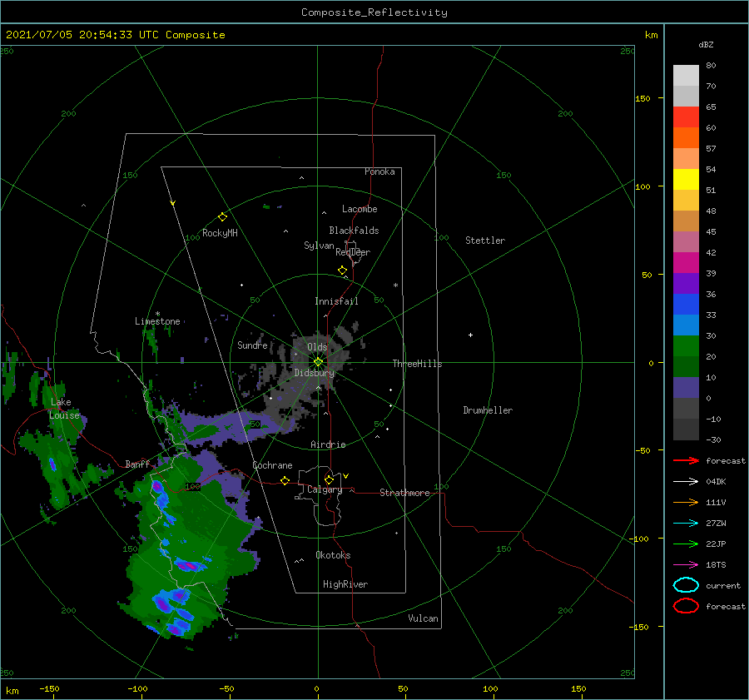Click the Sylvan label
The height and width of the screenshot is (700, 749).
[319, 246]
